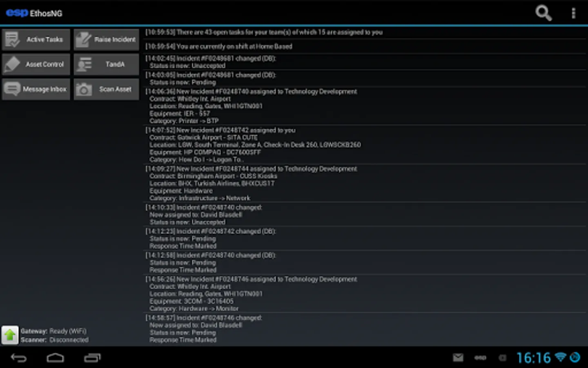Tap 'Scanner: Disconnected' status
Screen dimensions: 588x368
55,340
